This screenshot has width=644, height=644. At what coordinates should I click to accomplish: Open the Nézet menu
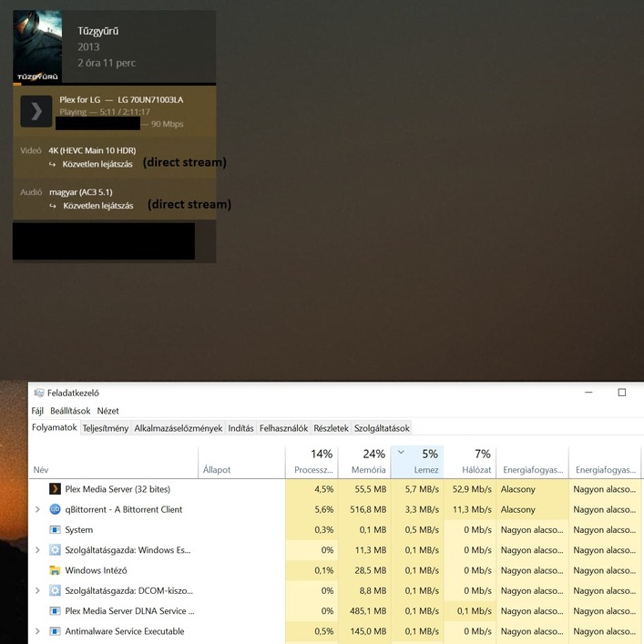click(108, 411)
